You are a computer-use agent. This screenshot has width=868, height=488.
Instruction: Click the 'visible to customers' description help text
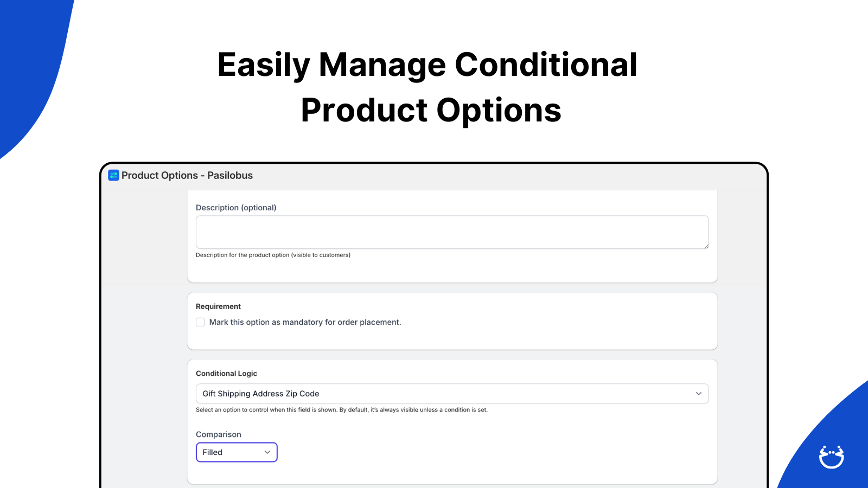273,255
